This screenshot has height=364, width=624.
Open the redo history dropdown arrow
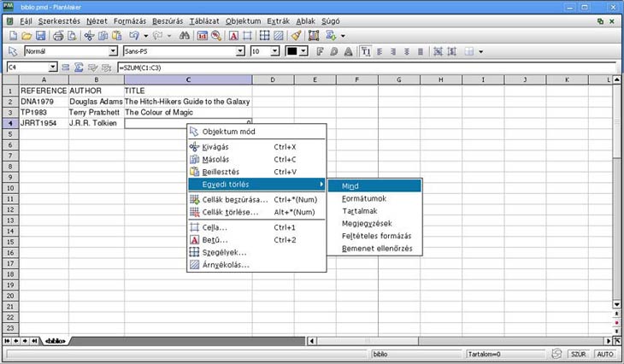click(169, 36)
